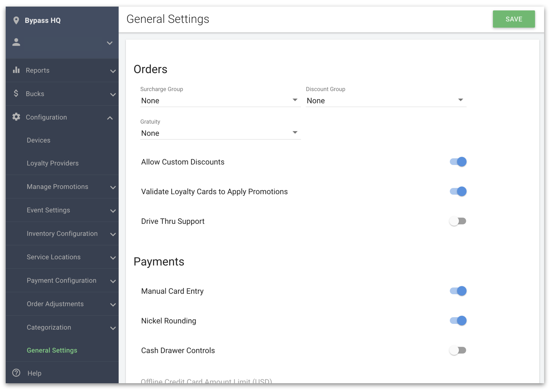Click the Manage Promotions expand arrow
Image resolution: width=554 pixels, height=392 pixels.
tap(112, 187)
